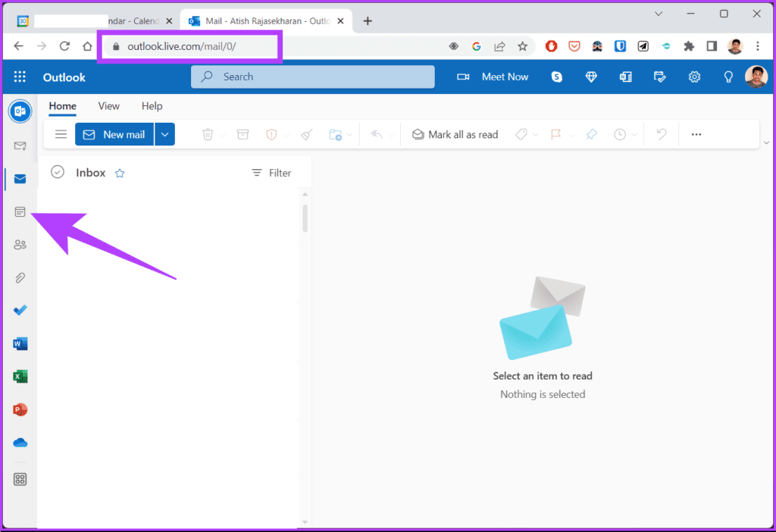This screenshot has height=532, width=776.
Task: Expand the Flag dropdown arrow
Action: point(571,135)
